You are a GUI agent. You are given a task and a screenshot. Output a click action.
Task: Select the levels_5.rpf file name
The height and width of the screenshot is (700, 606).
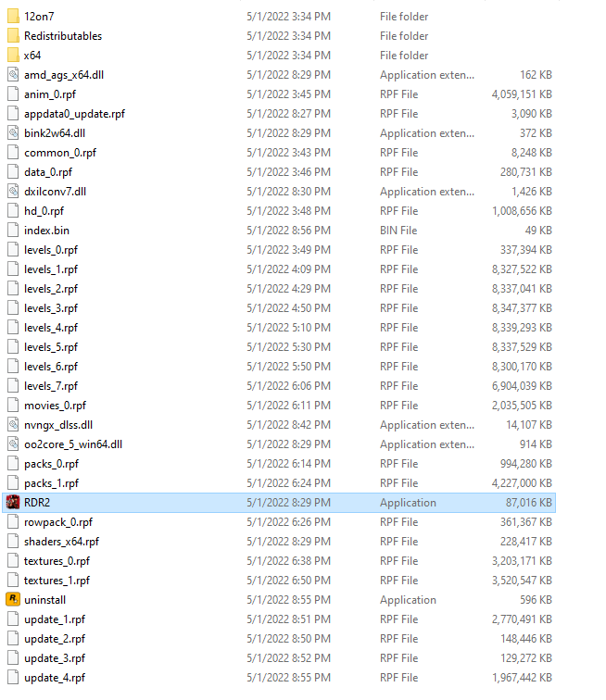coord(51,347)
